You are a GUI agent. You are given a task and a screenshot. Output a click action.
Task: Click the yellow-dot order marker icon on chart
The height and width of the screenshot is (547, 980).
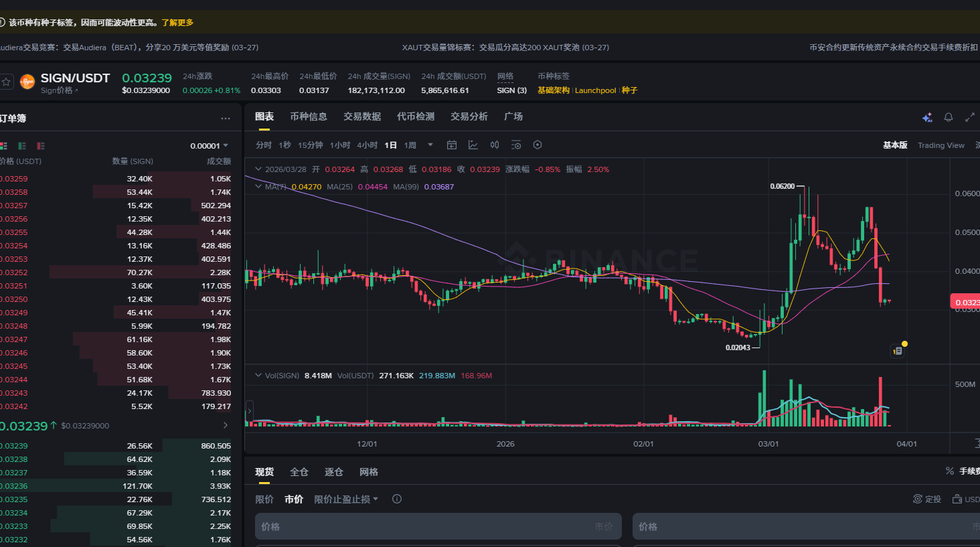point(898,350)
